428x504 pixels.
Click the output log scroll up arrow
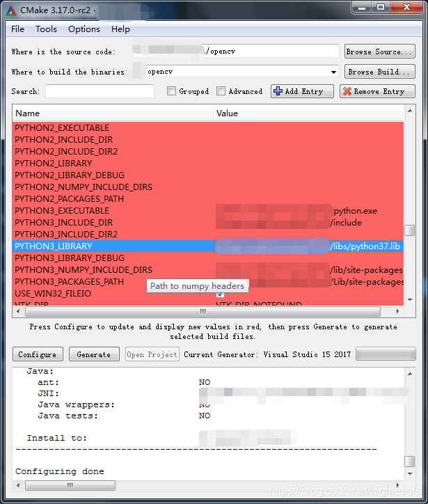(x=410, y=374)
